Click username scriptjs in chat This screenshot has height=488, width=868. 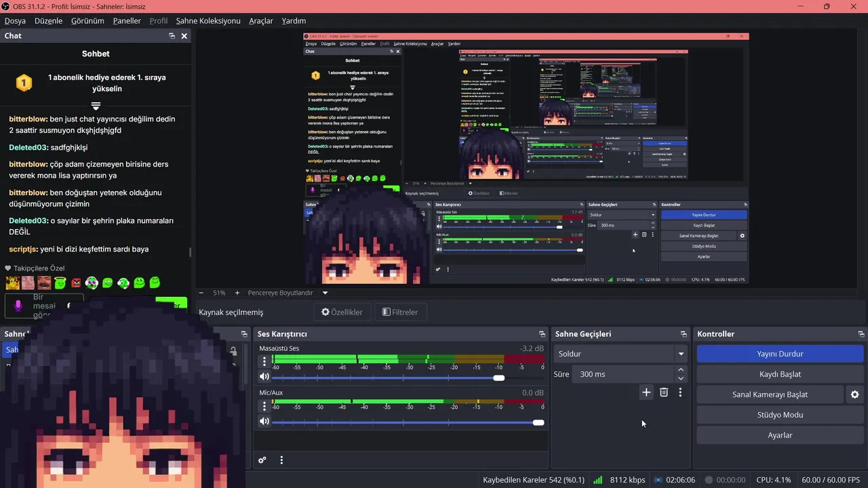pyautogui.click(x=22, y=249)
